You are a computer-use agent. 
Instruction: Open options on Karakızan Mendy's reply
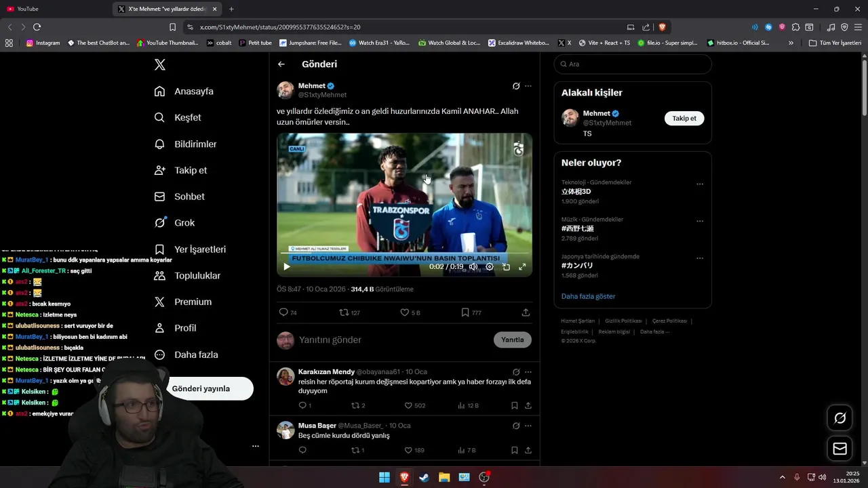[528, 371]
